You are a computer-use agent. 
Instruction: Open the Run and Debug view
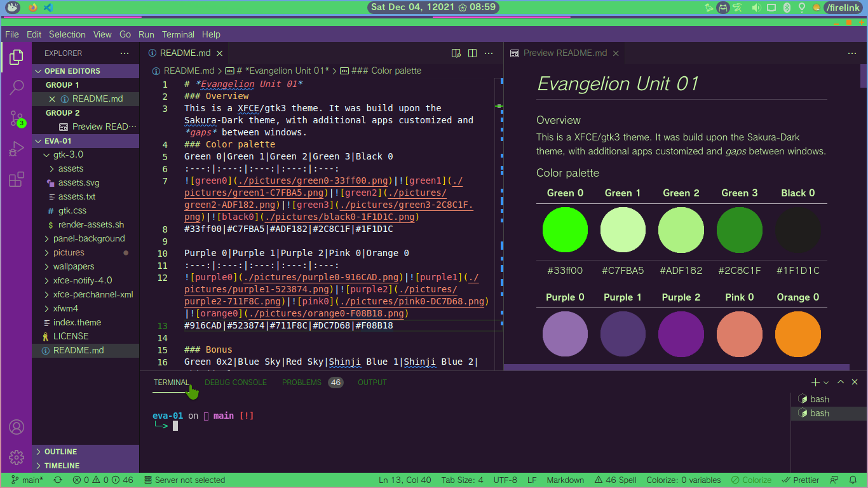17,149
